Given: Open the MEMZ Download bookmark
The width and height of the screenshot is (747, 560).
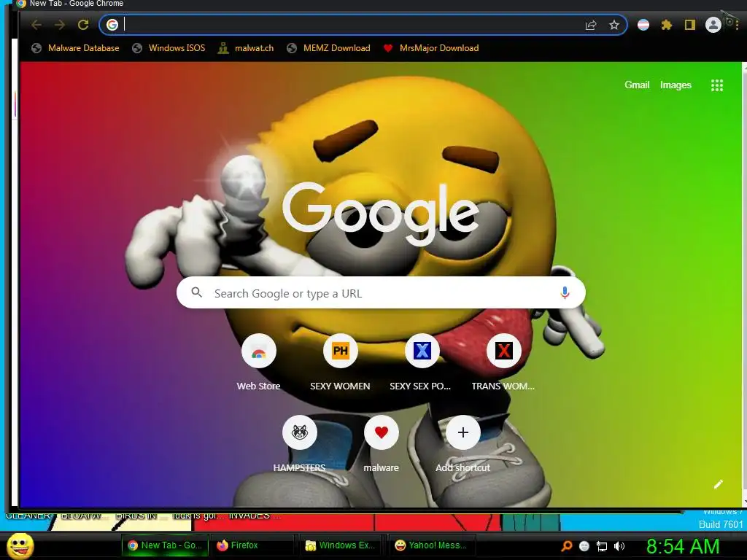Looking at the screenshot, I should tap(329, 48).
